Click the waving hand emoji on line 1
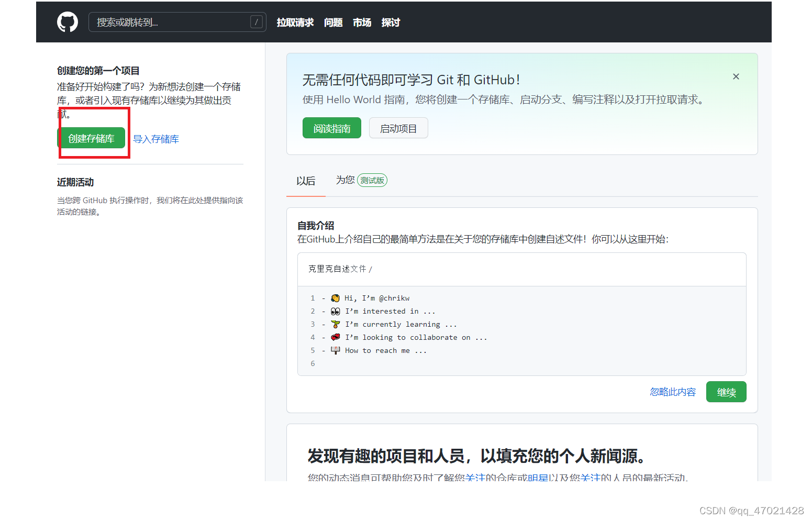Screen dimensions: 812x521 click(x=335, y=297)
